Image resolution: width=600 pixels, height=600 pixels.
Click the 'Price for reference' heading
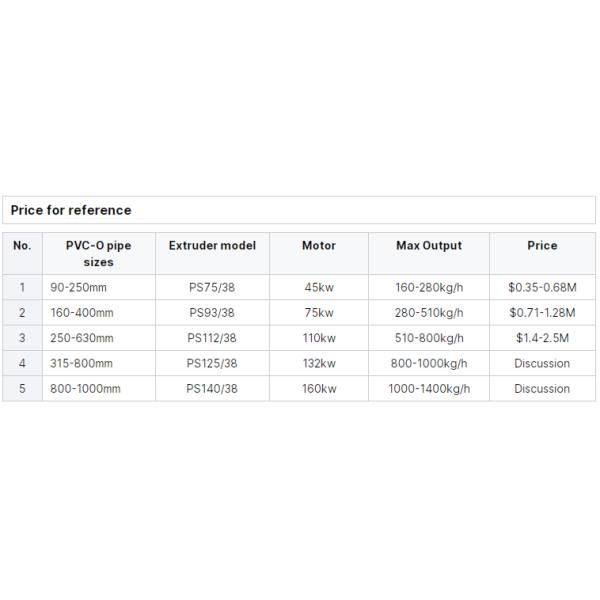[71, 210]
